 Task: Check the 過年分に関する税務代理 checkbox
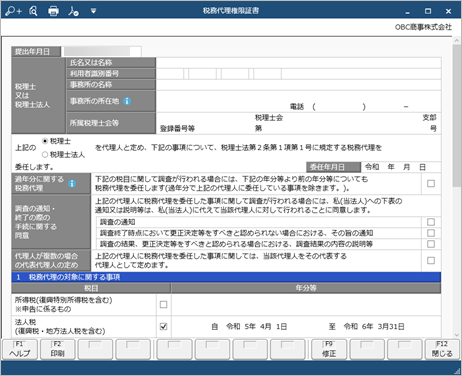click(431, 183)
